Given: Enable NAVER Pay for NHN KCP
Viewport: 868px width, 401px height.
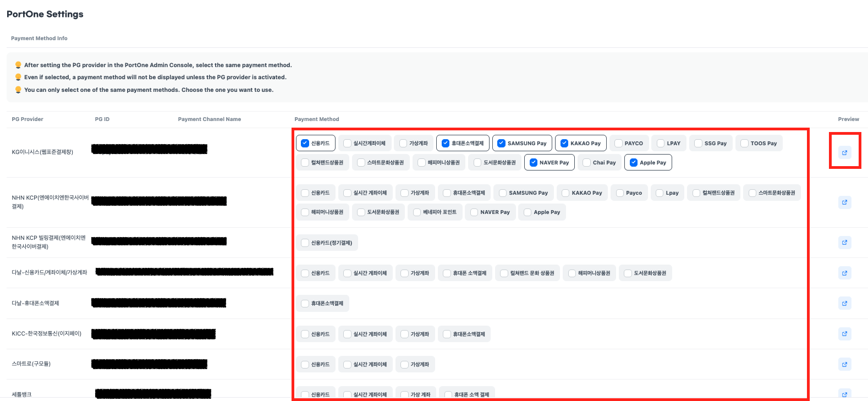Looking at the screenshot, I should [x=474, y=212].
